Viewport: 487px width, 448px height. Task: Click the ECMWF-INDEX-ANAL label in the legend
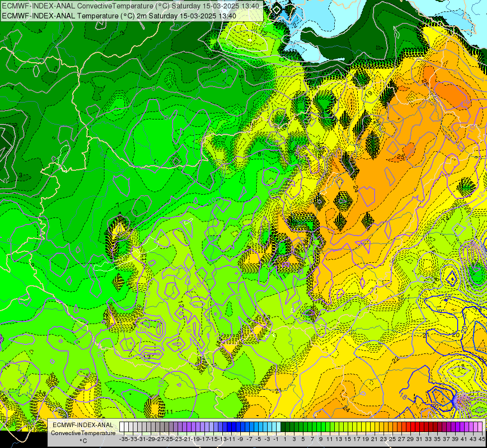coord(83,425)
